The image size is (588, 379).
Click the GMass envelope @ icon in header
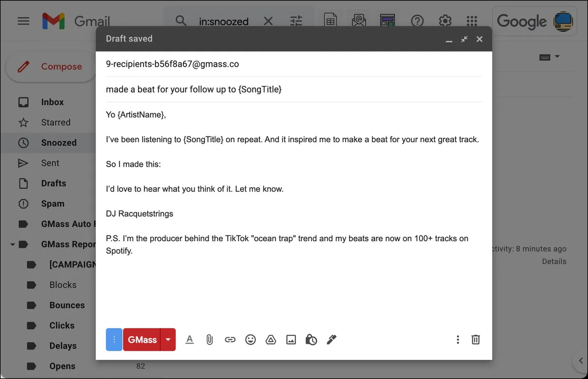click(x=359, y=21)
